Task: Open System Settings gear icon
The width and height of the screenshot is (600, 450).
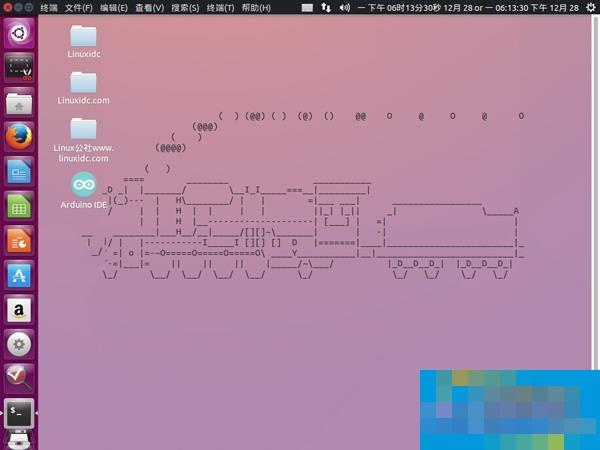Action: tap(19, 344)
